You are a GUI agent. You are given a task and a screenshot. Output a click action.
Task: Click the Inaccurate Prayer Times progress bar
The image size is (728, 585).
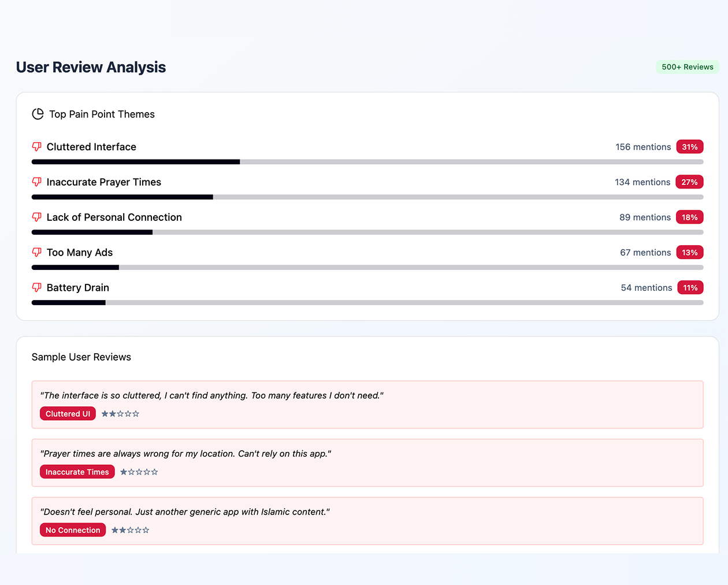point(367,197)
